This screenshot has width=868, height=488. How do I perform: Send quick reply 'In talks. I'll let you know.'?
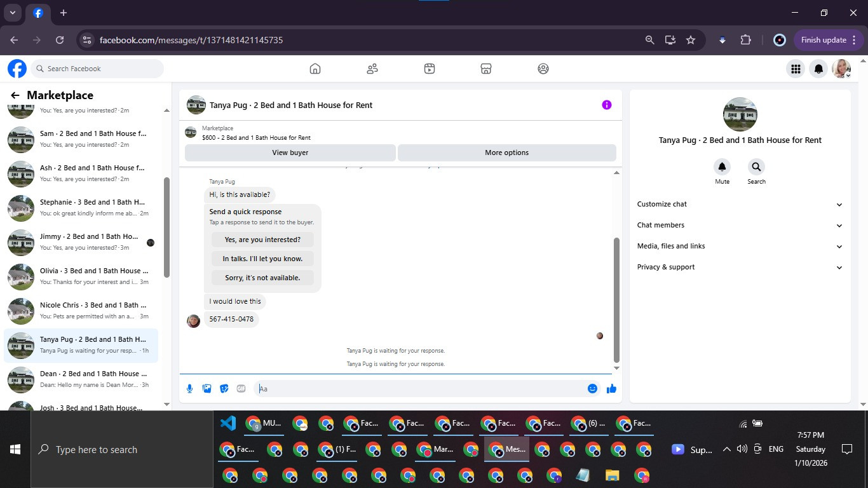point(262,259)
